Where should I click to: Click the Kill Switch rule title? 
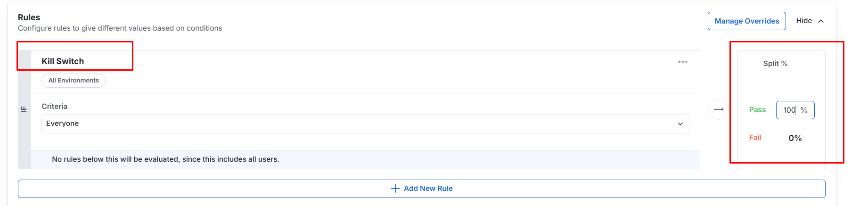coord(63,61)
